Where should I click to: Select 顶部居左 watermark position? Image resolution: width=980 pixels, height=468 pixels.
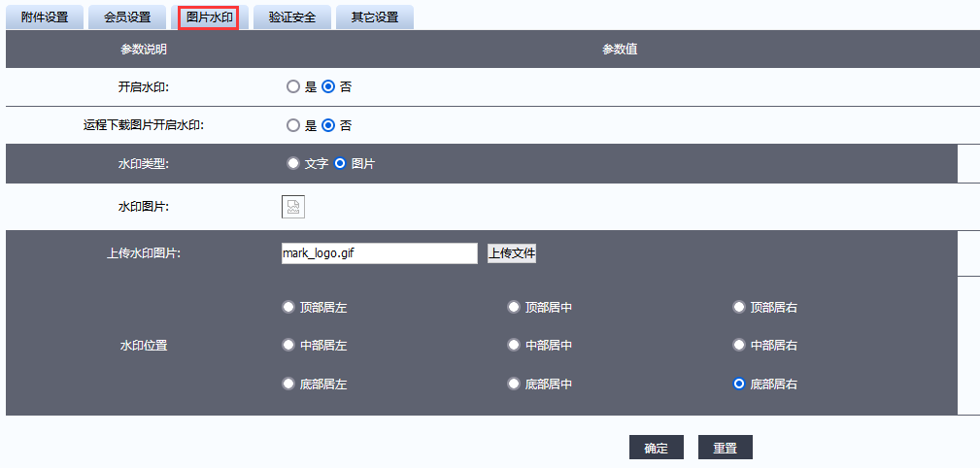288,307
